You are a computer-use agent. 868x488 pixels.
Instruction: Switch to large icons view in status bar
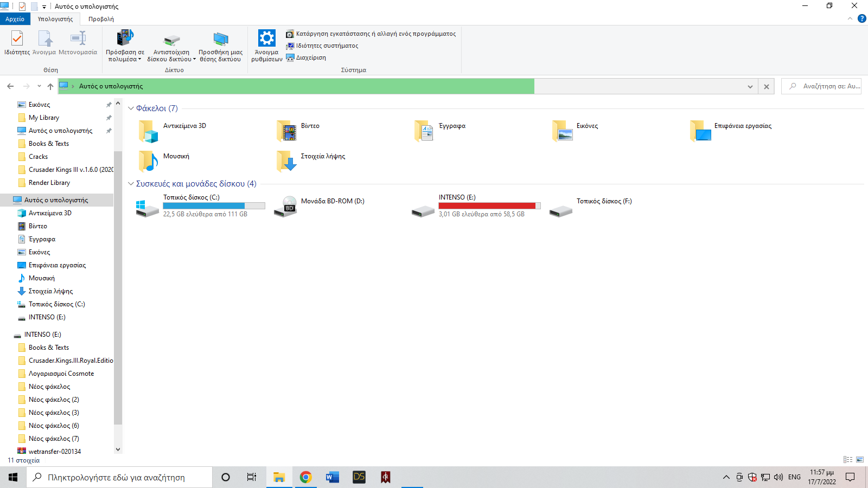pyautogui.click(x=860, y=460)
